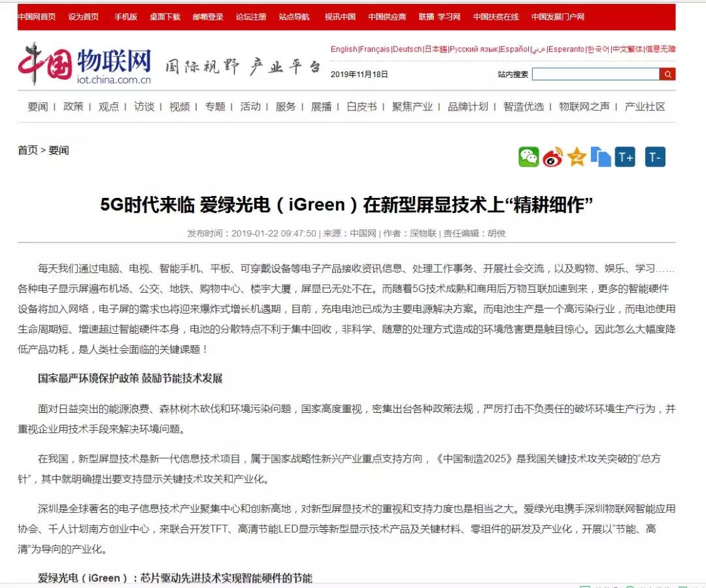Go to 产业社区 section

[645, 106]
